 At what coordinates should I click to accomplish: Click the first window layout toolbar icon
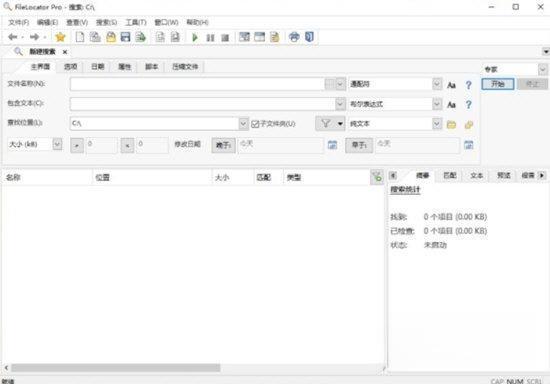pos(244,37)
